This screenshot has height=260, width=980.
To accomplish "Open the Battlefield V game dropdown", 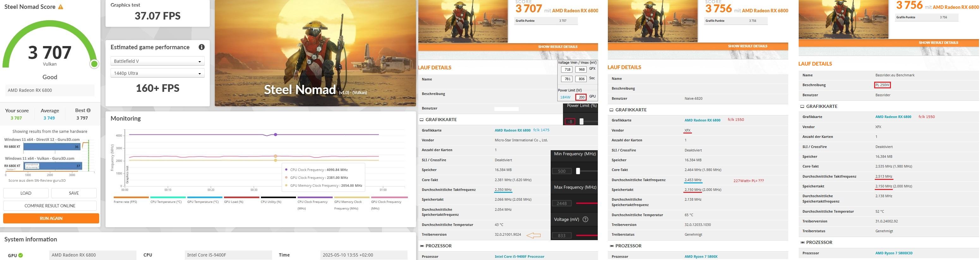I will [158, 61].
